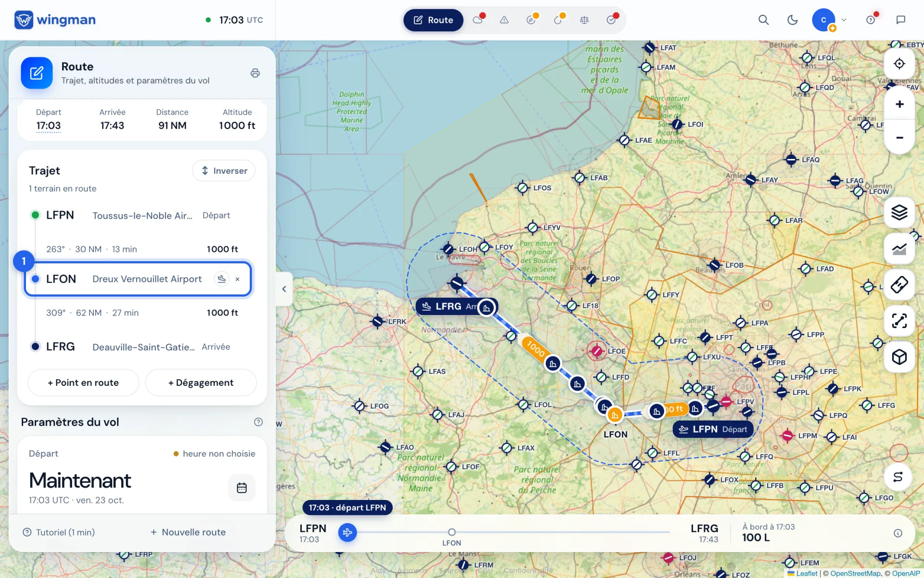Click the Altitude 1000 ft value
Screen dimensions: 924x578
(237, 126)
